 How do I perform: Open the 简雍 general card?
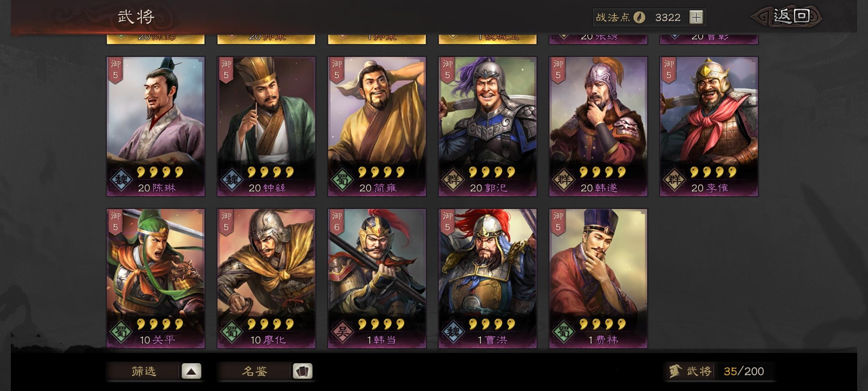tap(377, 126)
